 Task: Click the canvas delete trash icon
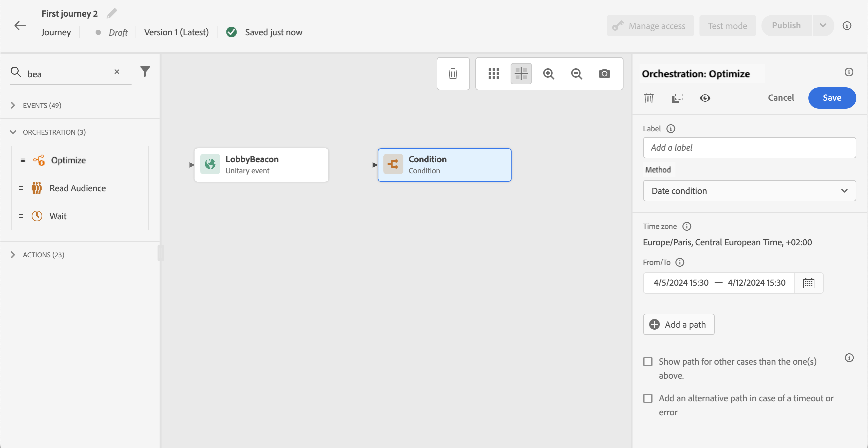point(453,73)
